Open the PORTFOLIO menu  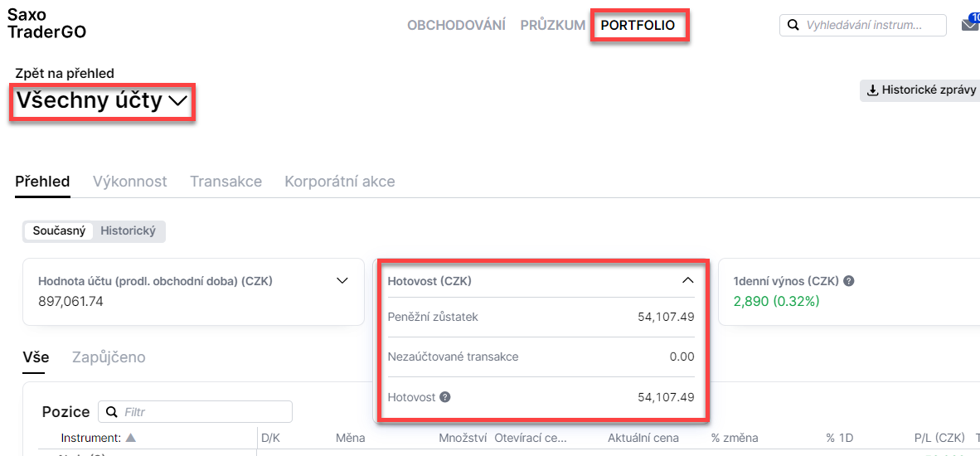tap(638, 26)
